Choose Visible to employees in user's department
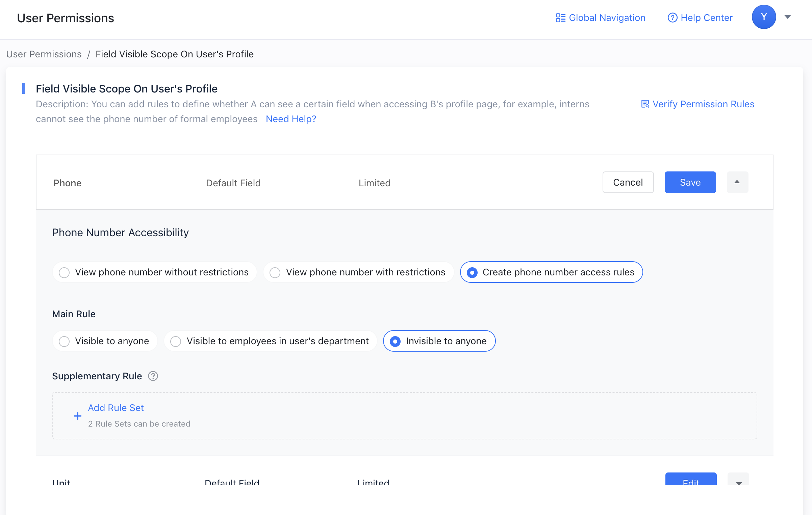812x515 pixels. (176, 341)
